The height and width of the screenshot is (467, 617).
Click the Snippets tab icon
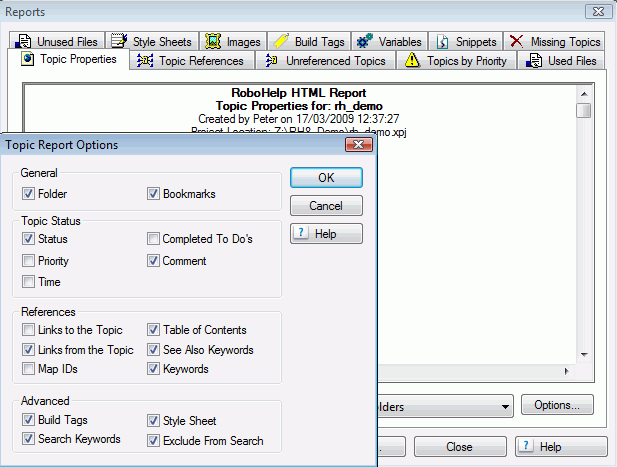[443, 42]
